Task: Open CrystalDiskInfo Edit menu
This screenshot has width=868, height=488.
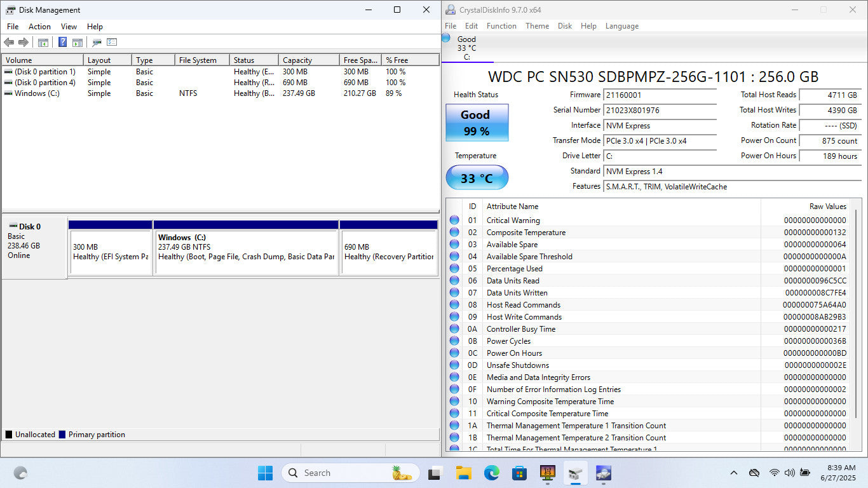Action: click(471, 26)
